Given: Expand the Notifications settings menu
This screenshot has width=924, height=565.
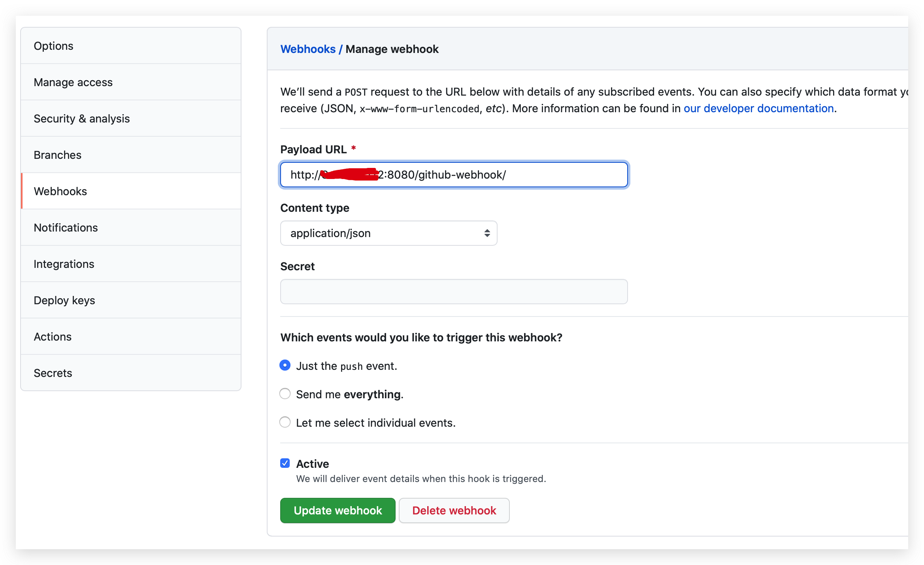Looking at the screenshot, I should coord(66,227).
